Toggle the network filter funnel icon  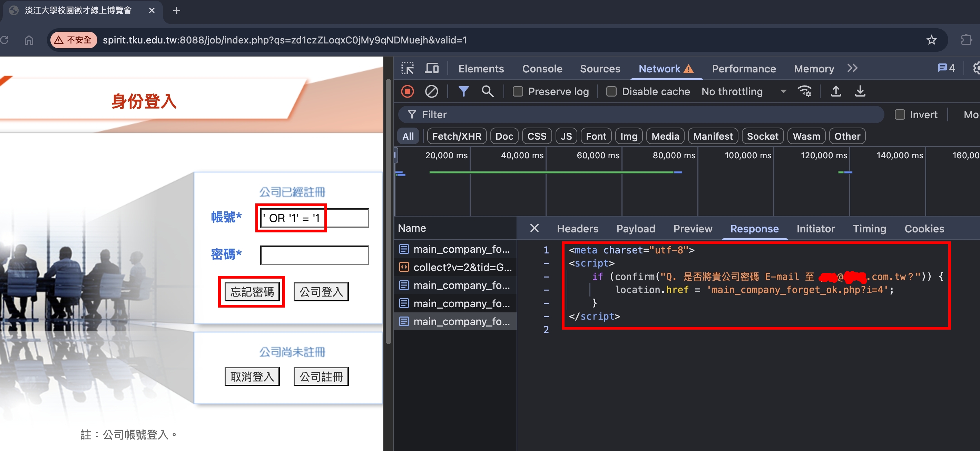click(463, 91)
